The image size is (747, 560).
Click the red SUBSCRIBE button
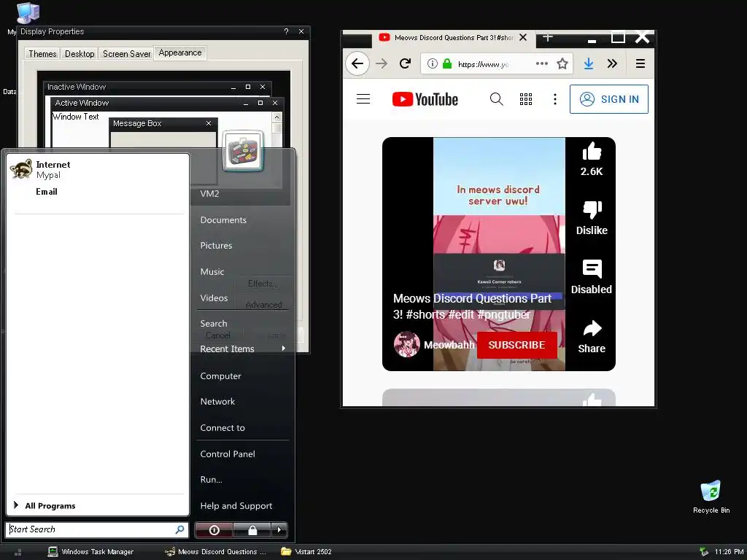point(517,345)
